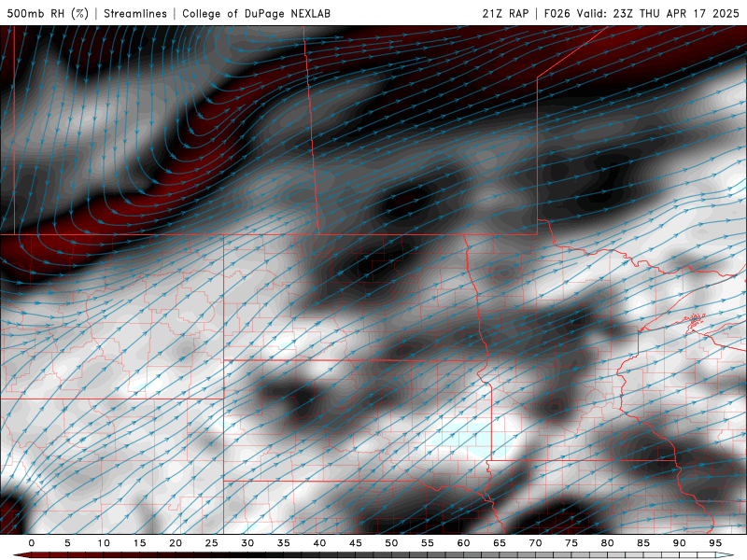Click the colorbar label "60"
Image resolution: width=747 pixels, height=560 pixels.
(463, 543)
